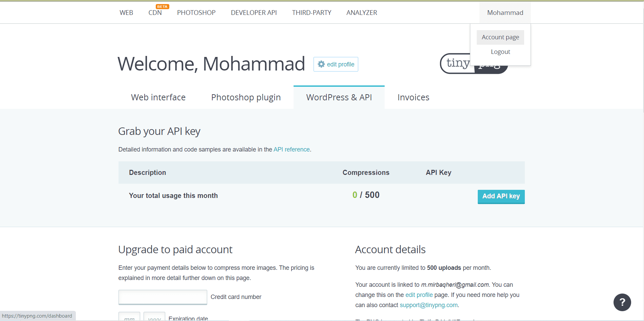644x321 pixels.
Task: Select the WordPress & API tab
Action: [x=339, y=97]
